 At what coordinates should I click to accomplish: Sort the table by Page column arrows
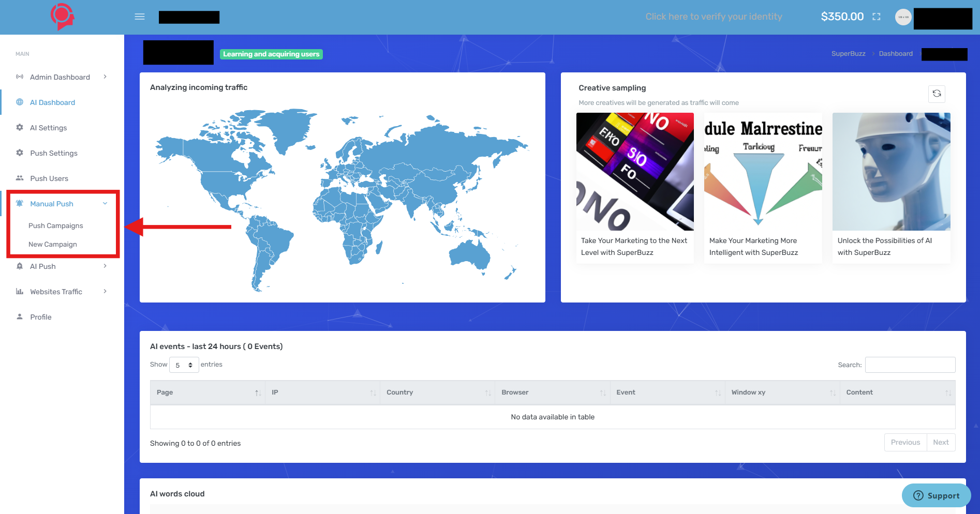click(258, 393)
